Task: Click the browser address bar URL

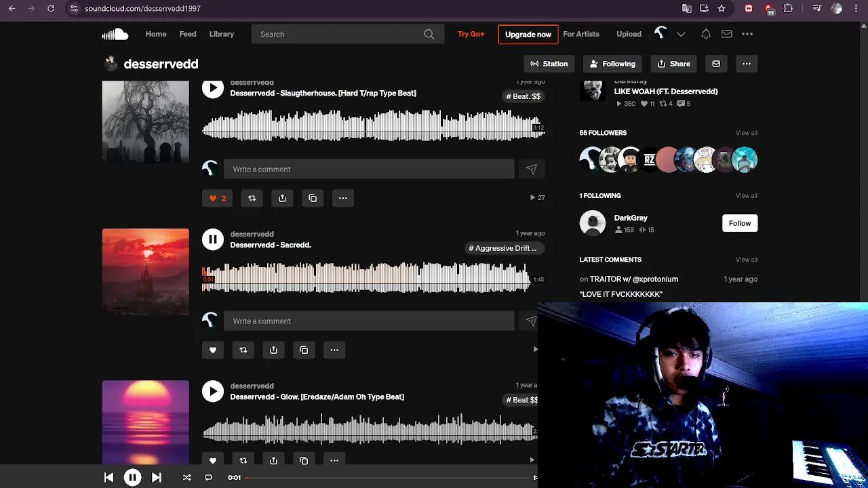Action: [142, 8]
